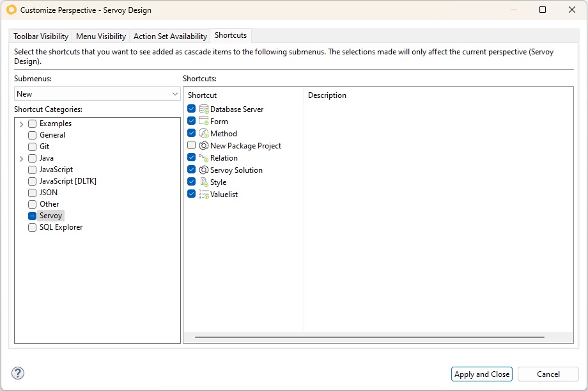588x391 pixels.
Task: Toggle the Git category checkbox
Action: click(32, 147)
